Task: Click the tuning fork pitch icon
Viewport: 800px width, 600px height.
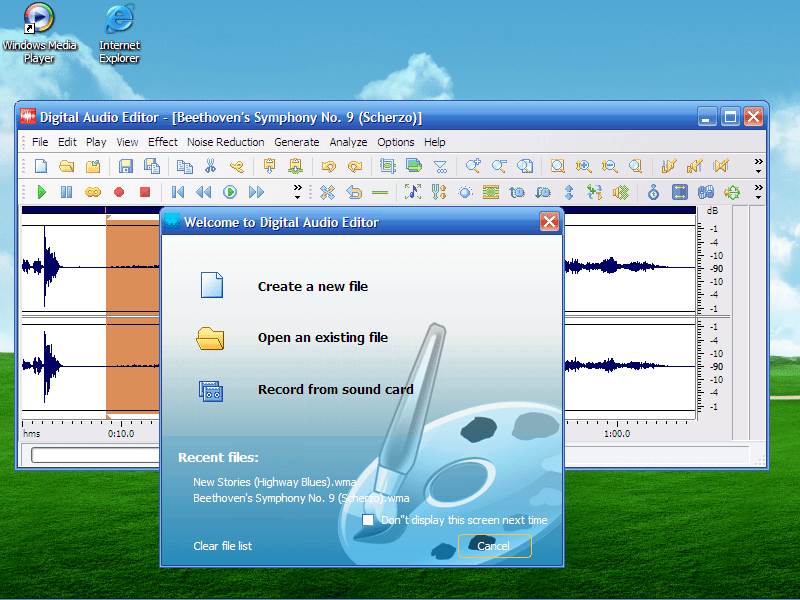Action: tap(439, 192)
